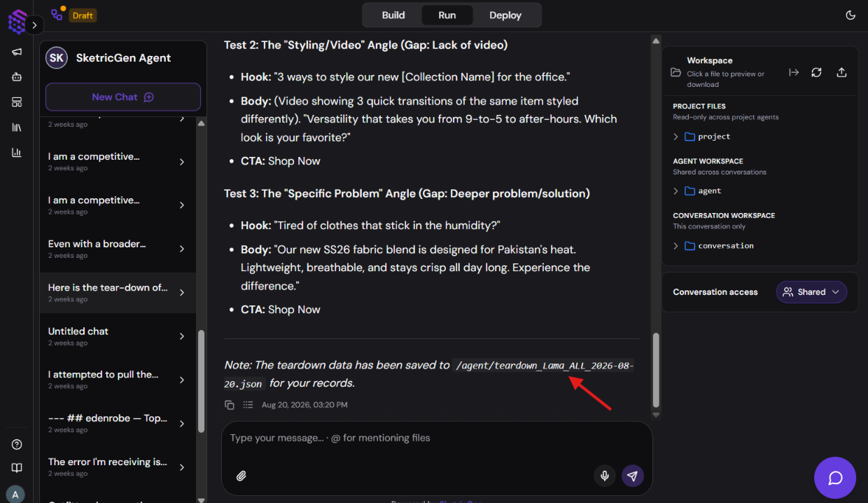Click the collapse workspace panel arrow icon
Viewport: 868px width, 503px height.
click(794, 72)
